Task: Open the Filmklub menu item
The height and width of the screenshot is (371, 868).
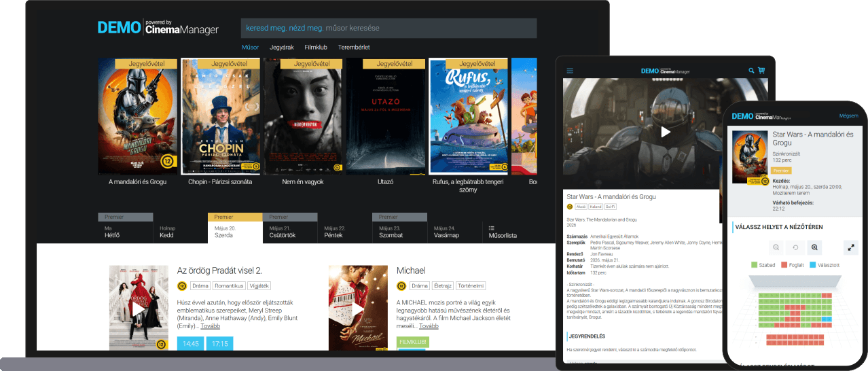Action: [316, 48]
